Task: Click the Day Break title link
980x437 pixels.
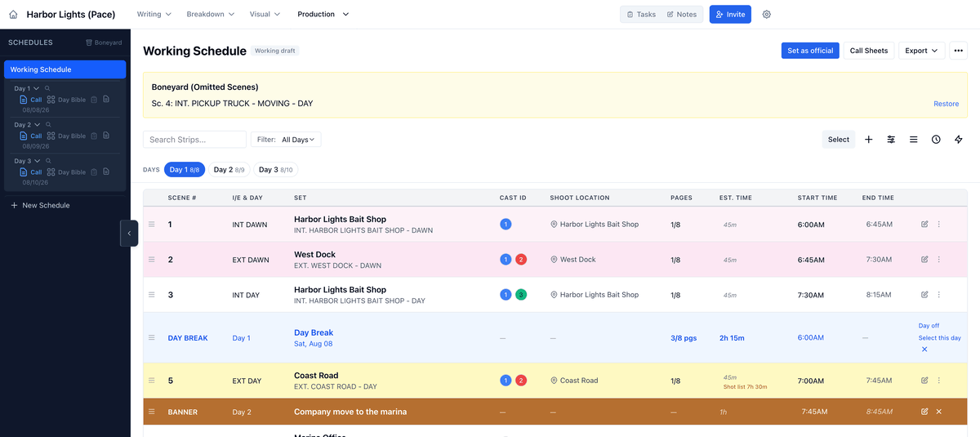Action: [314, 332]
